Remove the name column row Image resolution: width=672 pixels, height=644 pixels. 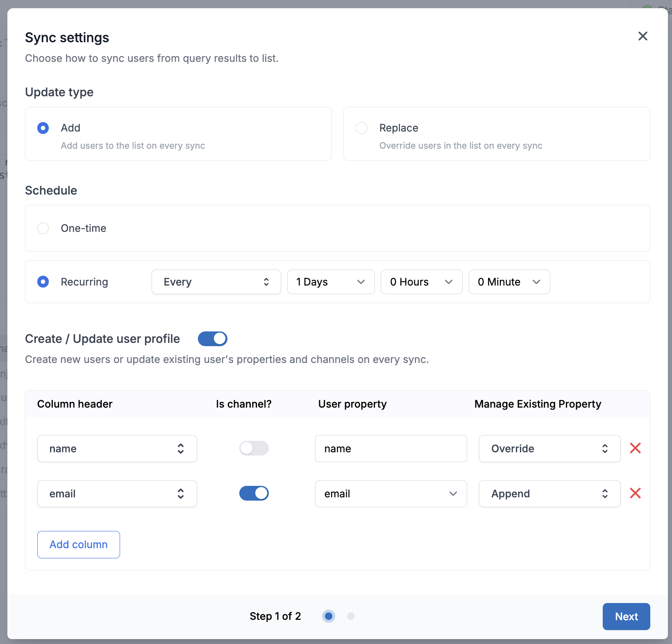coord(635,448)
